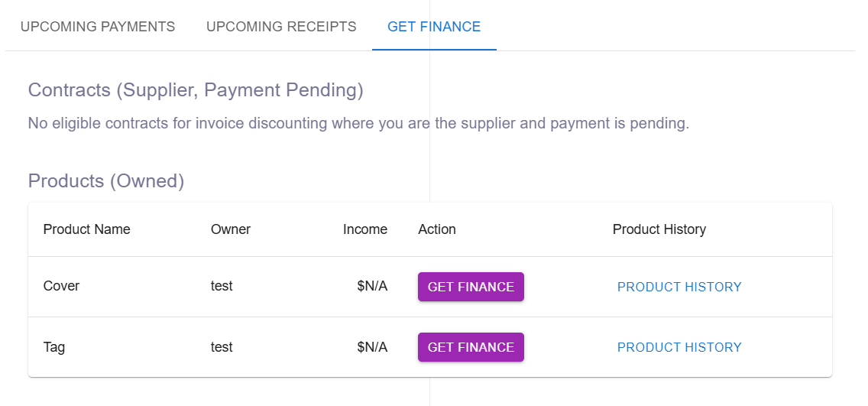The image size is (868, 406).
Task: Click the Owner column header
Action: (x=231, y=229)
